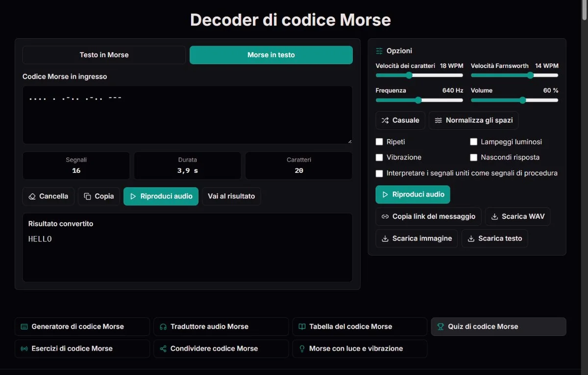This screenshot has width=588, height=375.
Task: Click Normalizza gli spazi button
Action: click(473, 120)
